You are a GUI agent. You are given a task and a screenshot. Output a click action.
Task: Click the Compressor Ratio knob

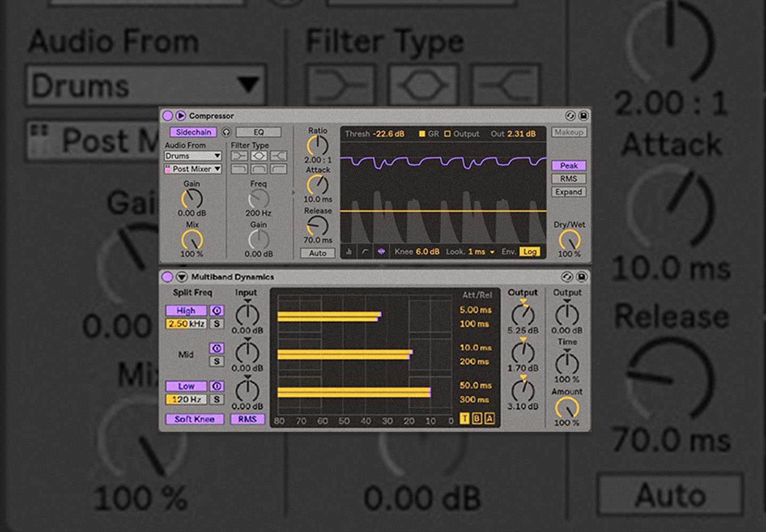(318, 145)
